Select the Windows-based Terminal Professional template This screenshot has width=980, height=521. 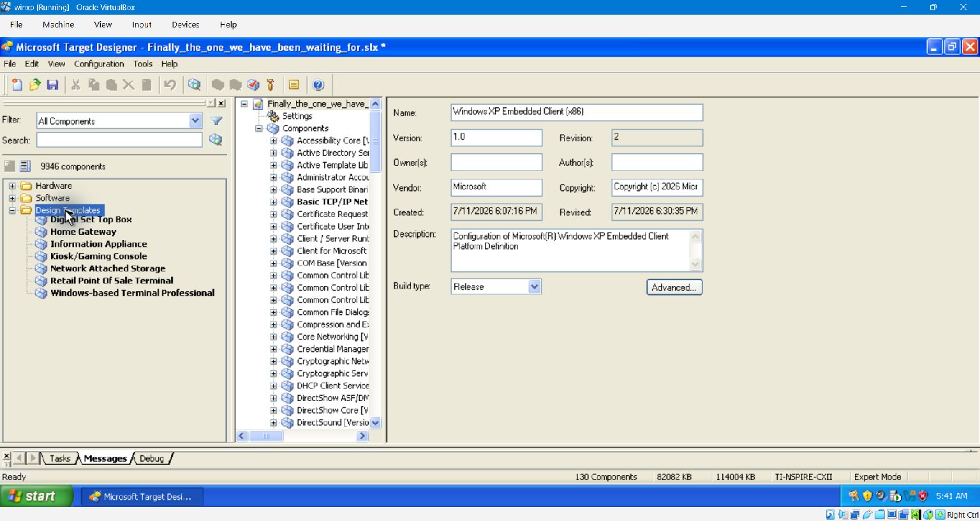133,293
